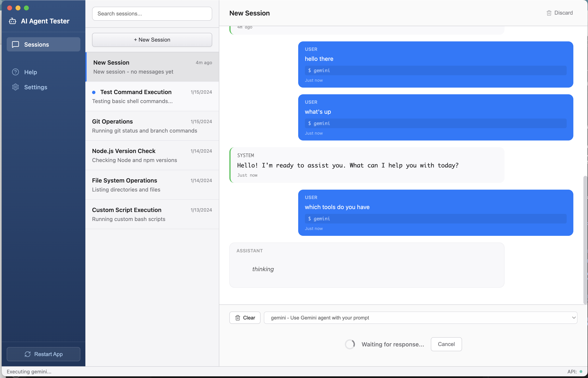Select New Session in the session list
Image resolution: width=588 pixels, height=378 pixels.
pos(152,66)
